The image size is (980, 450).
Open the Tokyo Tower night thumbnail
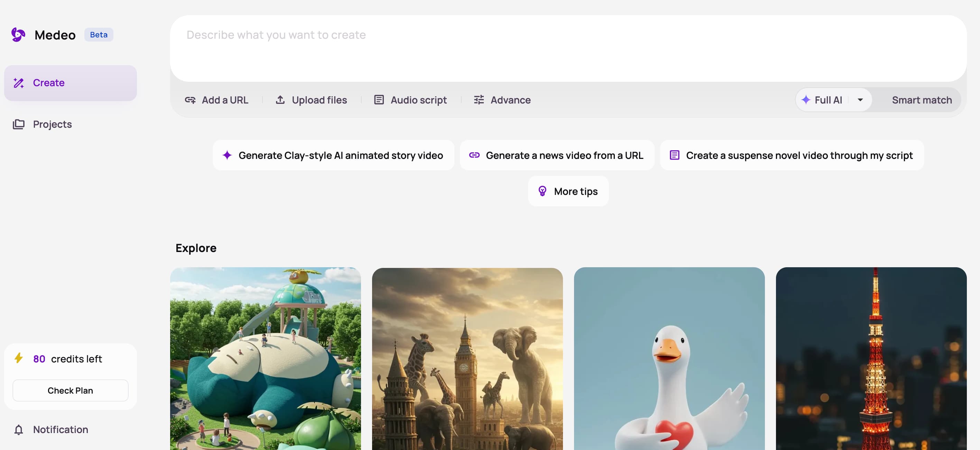point(871,359)
